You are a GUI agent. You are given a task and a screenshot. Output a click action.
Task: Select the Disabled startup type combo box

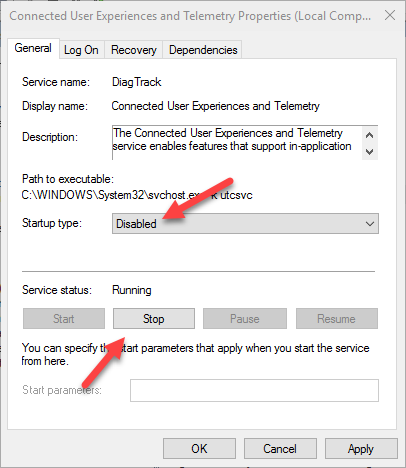point(245,224)
